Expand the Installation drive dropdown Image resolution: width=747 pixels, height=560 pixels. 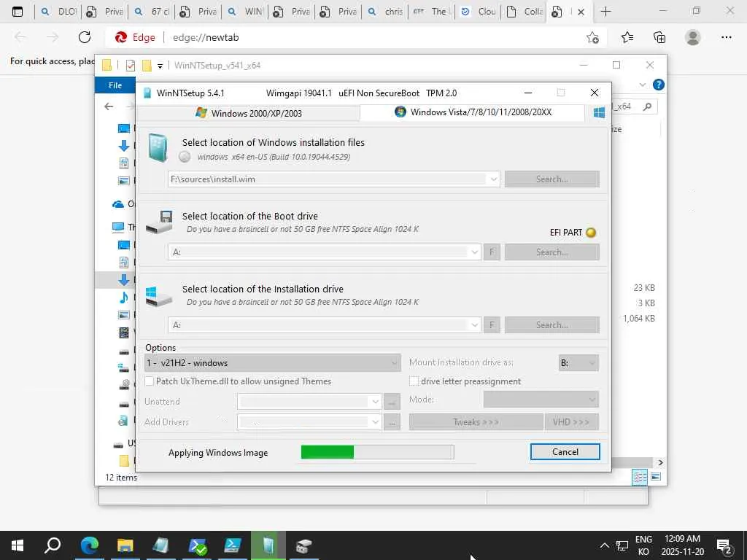474,324
